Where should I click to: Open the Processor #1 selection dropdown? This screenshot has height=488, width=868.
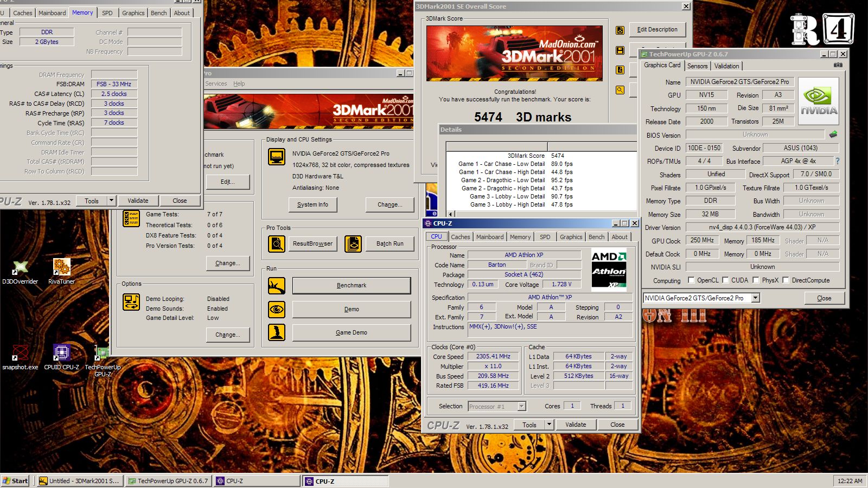[521, 406]
